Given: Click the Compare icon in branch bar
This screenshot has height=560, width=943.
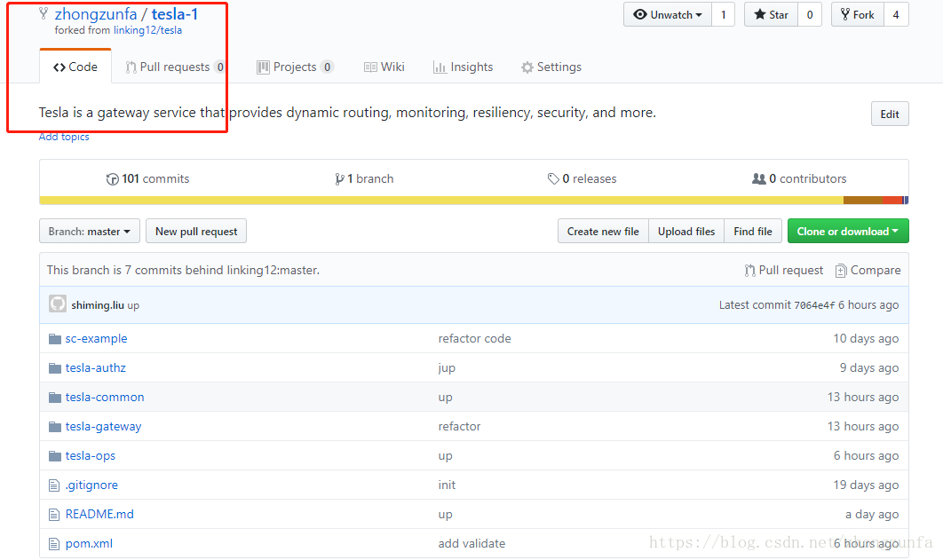Looking at the screenshot, I should click(841, 271).
